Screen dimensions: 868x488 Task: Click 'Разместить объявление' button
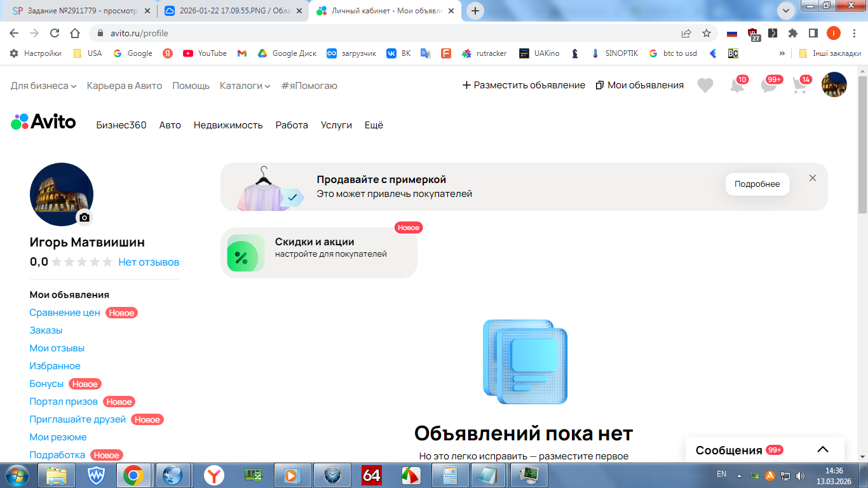pyautogui.click(x=524, y=85)
